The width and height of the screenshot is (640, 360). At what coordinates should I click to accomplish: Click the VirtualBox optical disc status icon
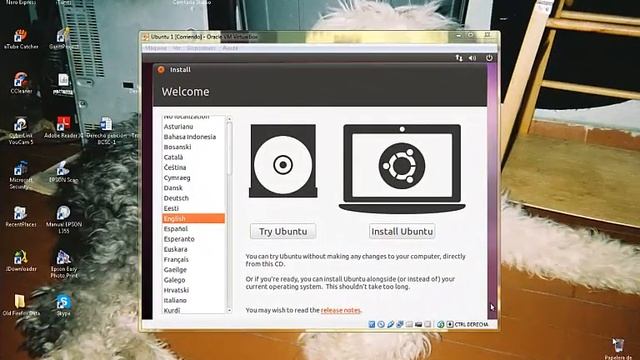coord(381,324)
